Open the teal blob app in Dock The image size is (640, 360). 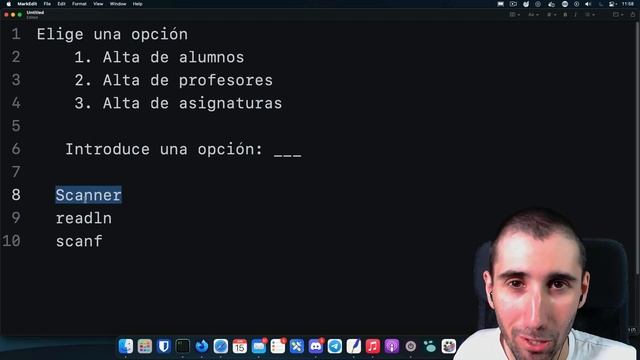coord(429,347)
